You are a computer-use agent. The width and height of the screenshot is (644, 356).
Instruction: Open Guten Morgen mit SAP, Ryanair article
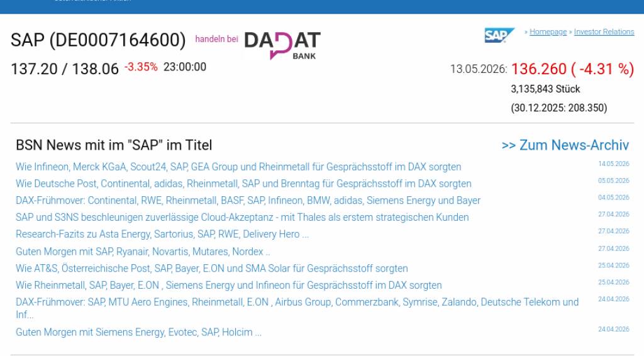tap(143, 252)
